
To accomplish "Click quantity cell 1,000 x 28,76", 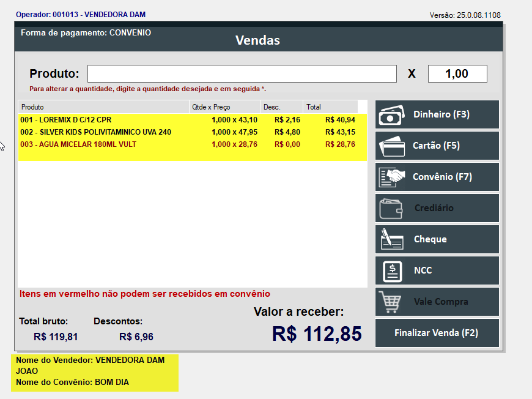I will click(x=234, y=144).
